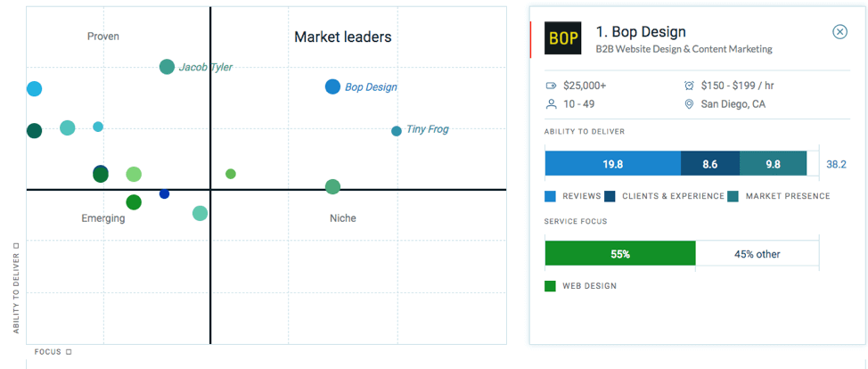Viewport: 868px width, 369px height.
Task: Click the 10 - 49 employees text
Action: point(579,103)
